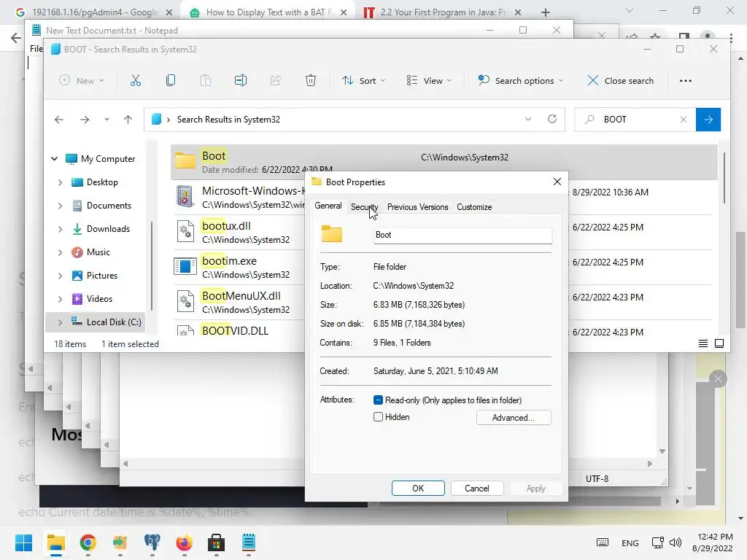This screenshot has height=560, width=747.
Task: Collapse My Computer tree node
Action: pyautogui.click(x=54, y=158)
